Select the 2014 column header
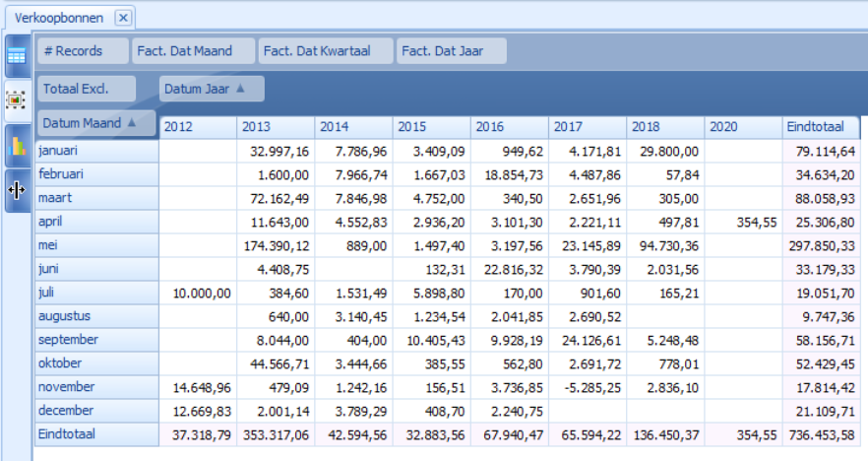The height and width of the screenshot is (461, 868). [x=353, y=127]
